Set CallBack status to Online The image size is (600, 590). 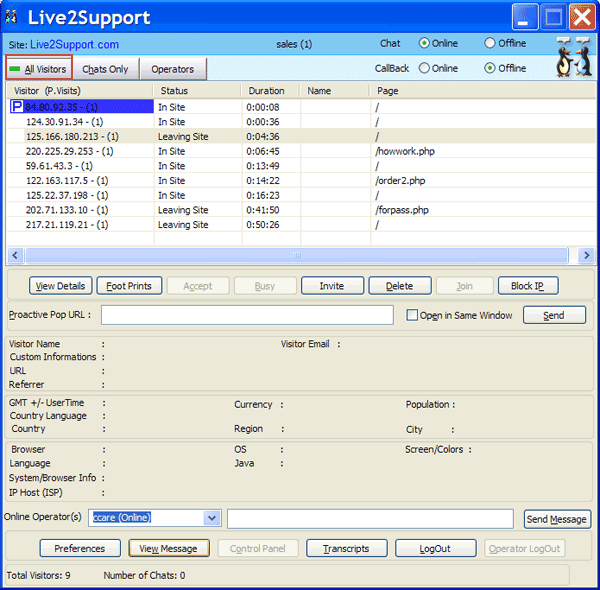[424, 68]
